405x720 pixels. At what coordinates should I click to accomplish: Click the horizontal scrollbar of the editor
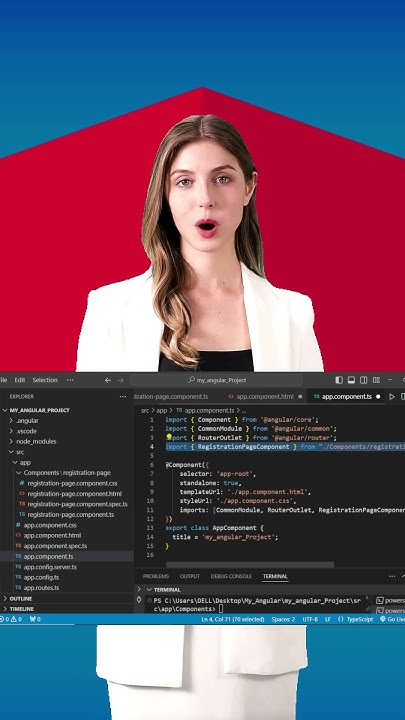click(250, 565)
